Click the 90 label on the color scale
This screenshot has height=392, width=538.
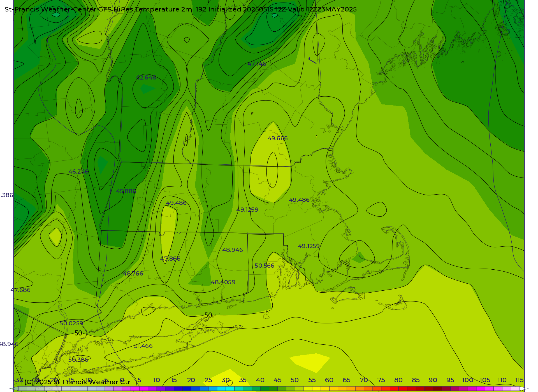433,380
